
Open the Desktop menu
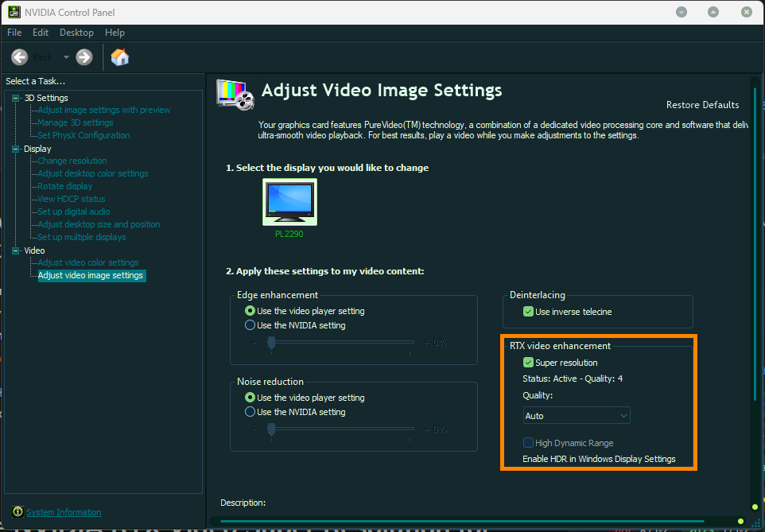tap(76, 33)
